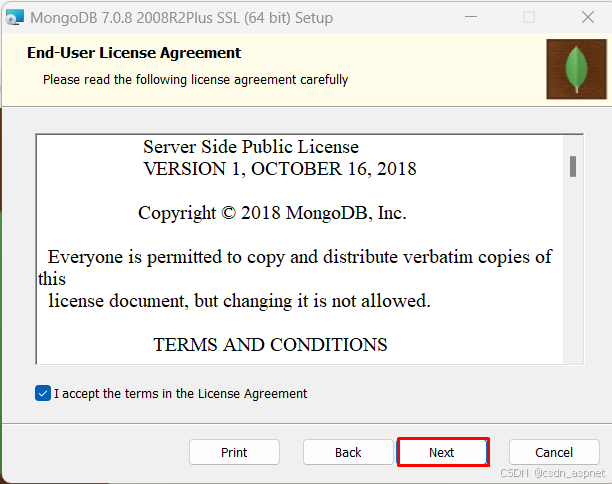This screenshot has width=612, height=484.
Task: Click 'license document, but changing it is not allowed.'
Action: pos(239,301)
